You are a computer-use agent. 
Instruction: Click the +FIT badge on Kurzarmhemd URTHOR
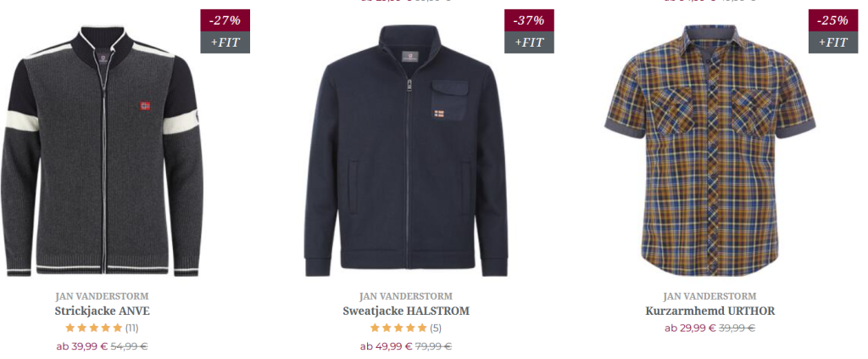pyautogui.click(x=833, y=42)
